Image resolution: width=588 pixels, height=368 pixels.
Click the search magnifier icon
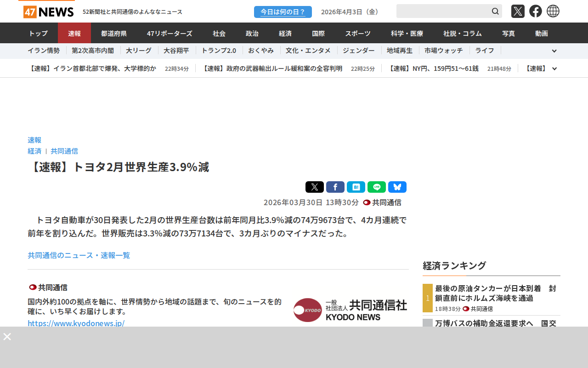pos(495,11)
